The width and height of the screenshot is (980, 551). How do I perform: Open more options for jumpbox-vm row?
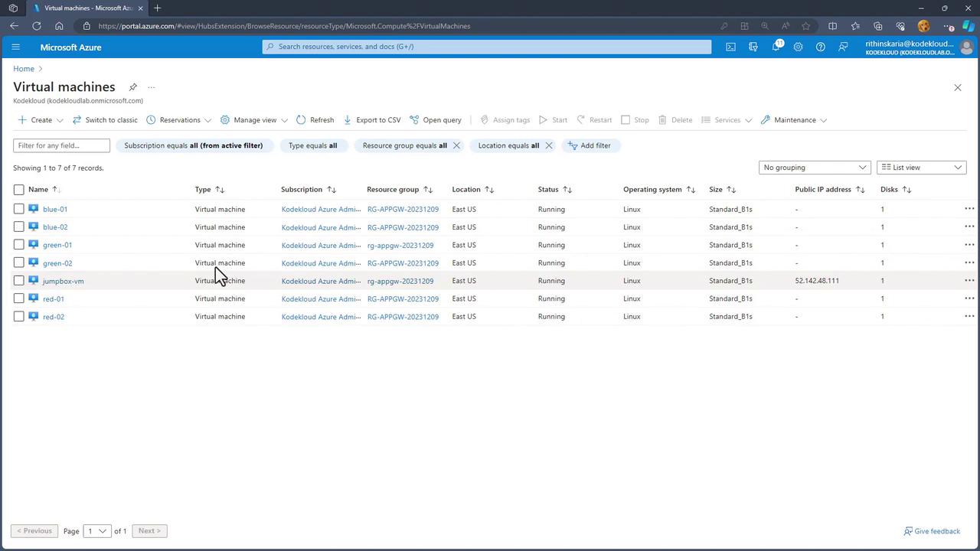tap(969, 281)
